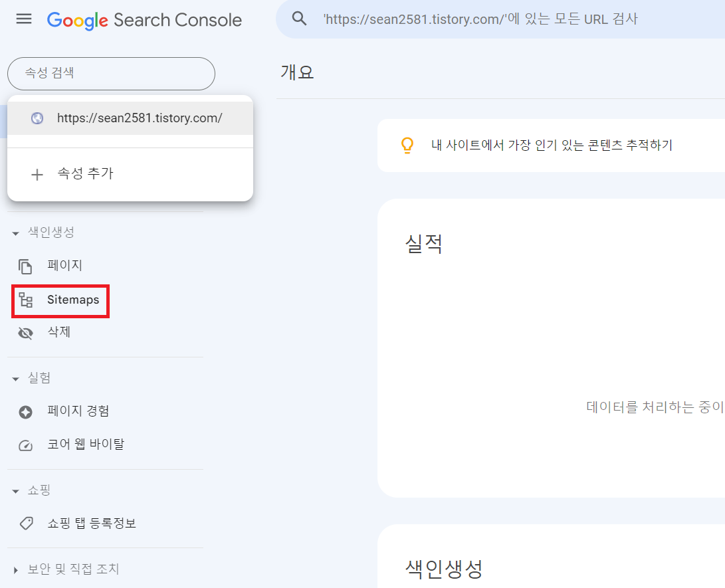This screenshot has width=725, height=588.
Task: Click the pages icon beside 페이지
Action: pos(25,266)
